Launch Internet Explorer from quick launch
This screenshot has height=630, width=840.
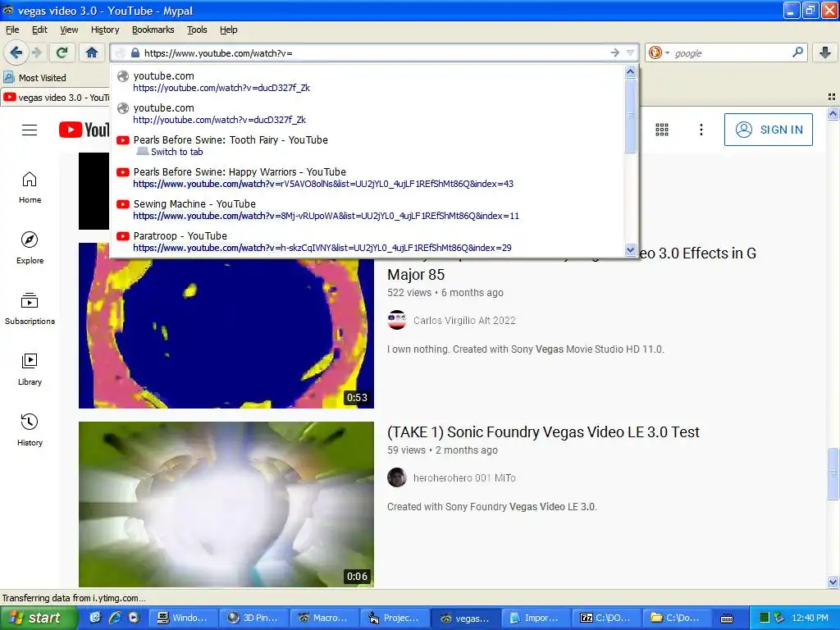click(x=115, y=618)
